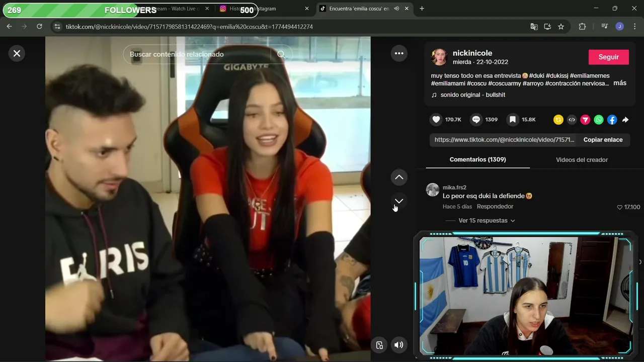Save the video with the bookmark icon
Viewport: 644px width, 362px height.
[513, 120]
